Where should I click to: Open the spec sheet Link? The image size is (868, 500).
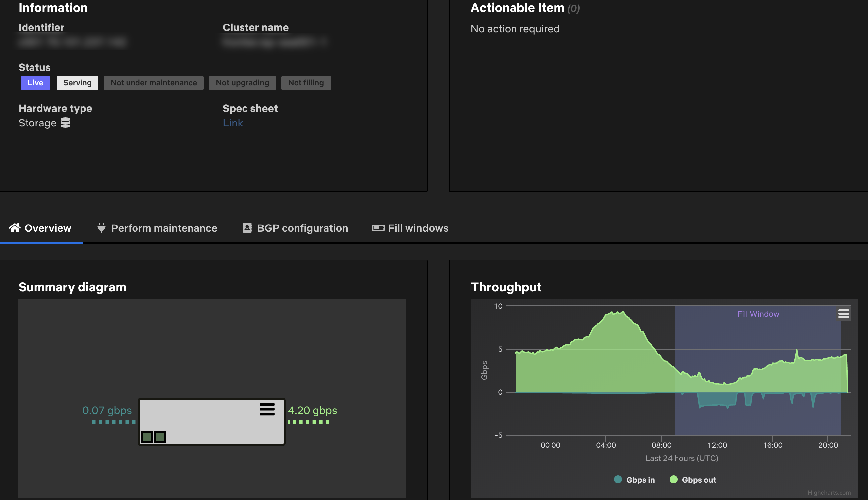(233, 123)
